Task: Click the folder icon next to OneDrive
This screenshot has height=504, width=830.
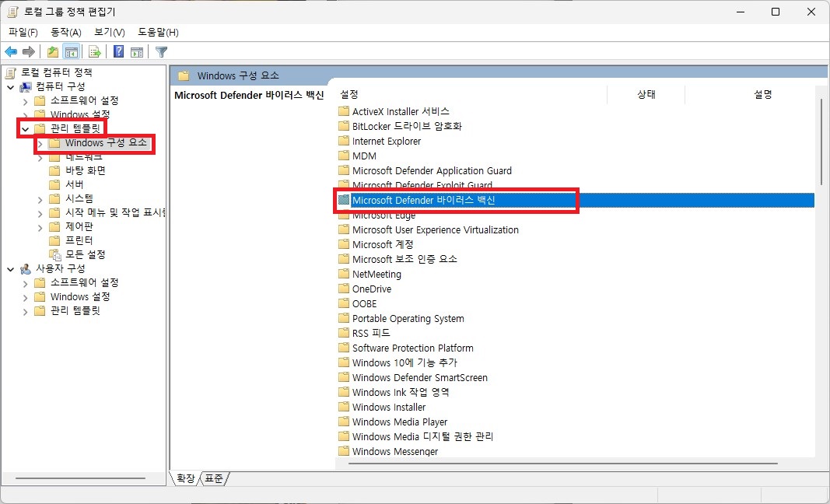Action: tap(344, 289)
